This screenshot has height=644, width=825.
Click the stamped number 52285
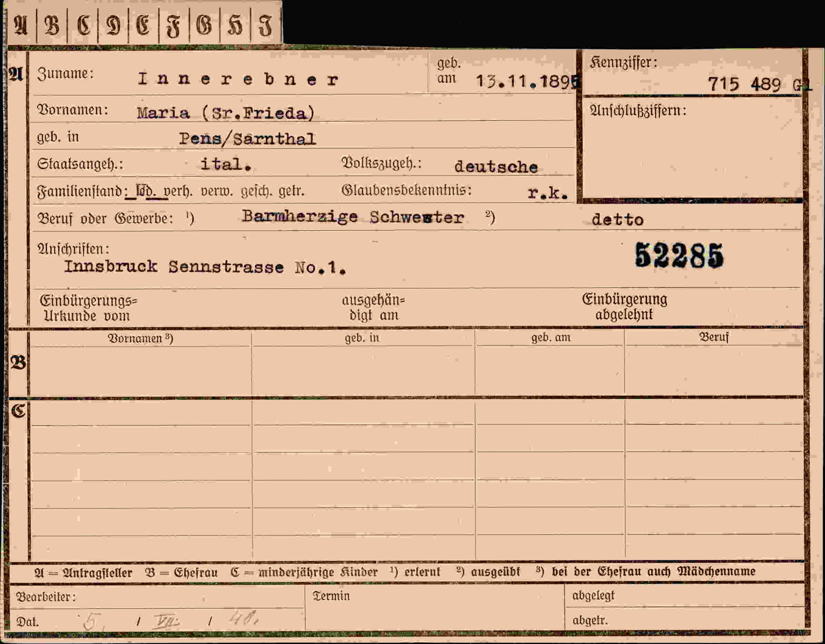click(679, 255)
